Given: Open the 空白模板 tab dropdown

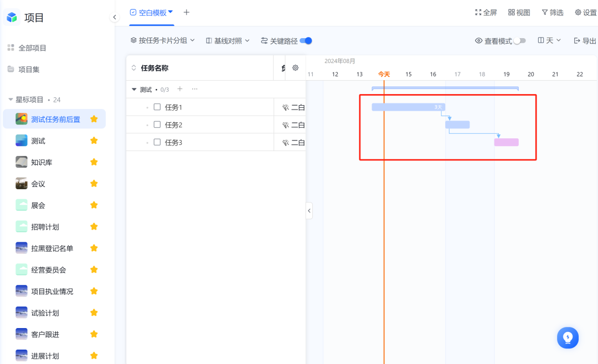Looking at the screenshot, I should [171, 12].
